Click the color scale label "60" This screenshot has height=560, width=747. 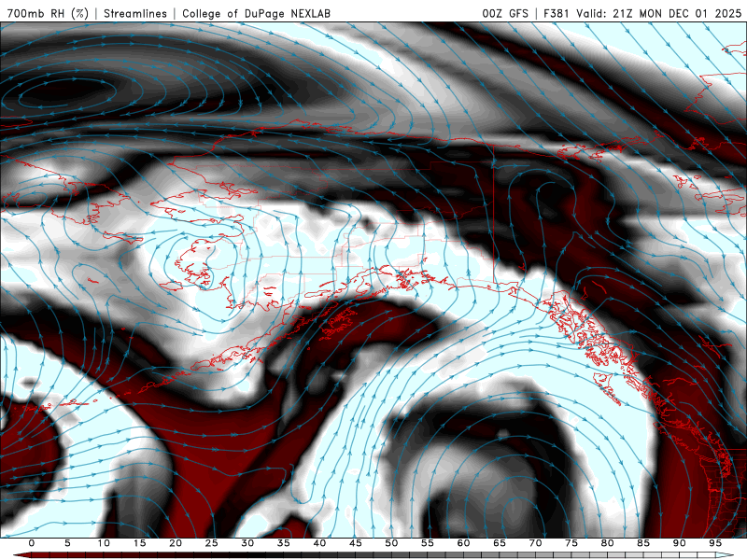point(463,543)
